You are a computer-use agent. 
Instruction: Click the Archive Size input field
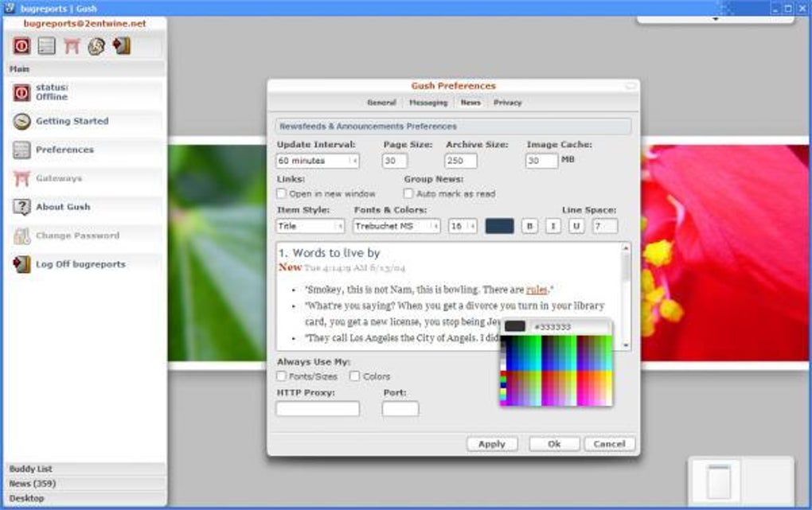click(461, 161)
